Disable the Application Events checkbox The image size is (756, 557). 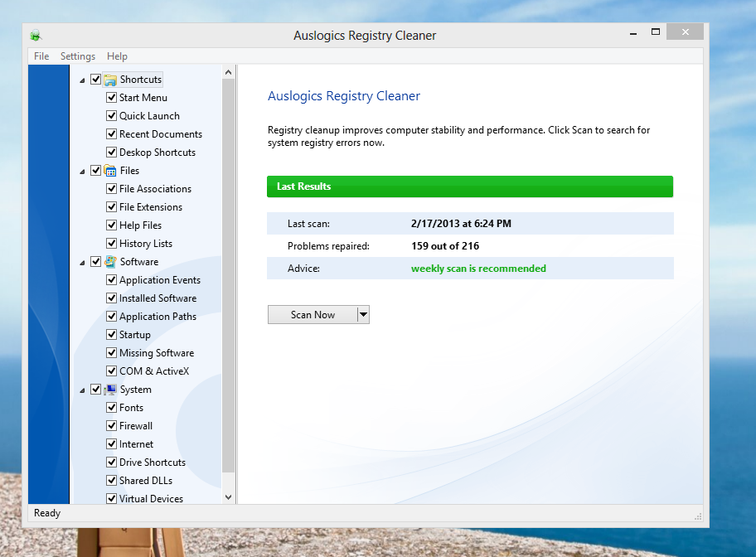point(111,279)
